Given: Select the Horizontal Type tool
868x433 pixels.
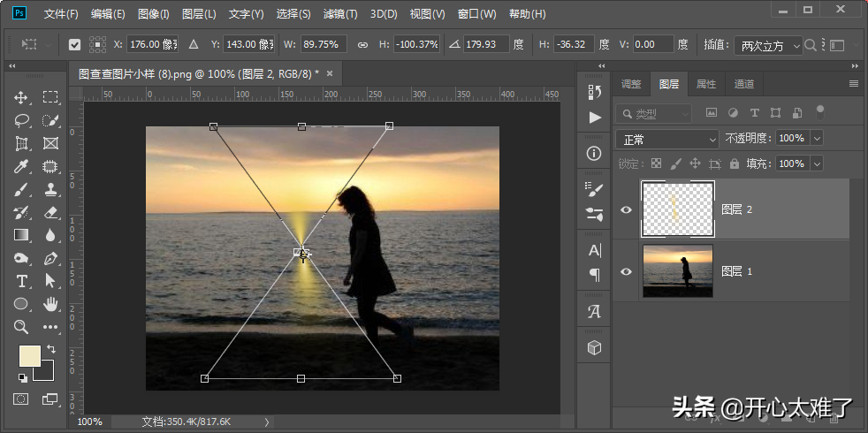Looking at the screenshot, I should pos(21,281).
